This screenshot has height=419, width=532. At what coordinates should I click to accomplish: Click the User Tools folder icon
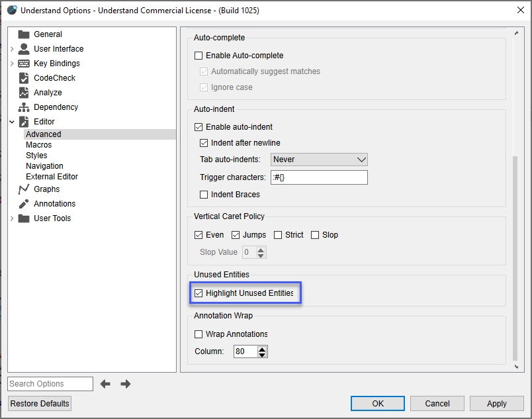[x=23, y=218]
